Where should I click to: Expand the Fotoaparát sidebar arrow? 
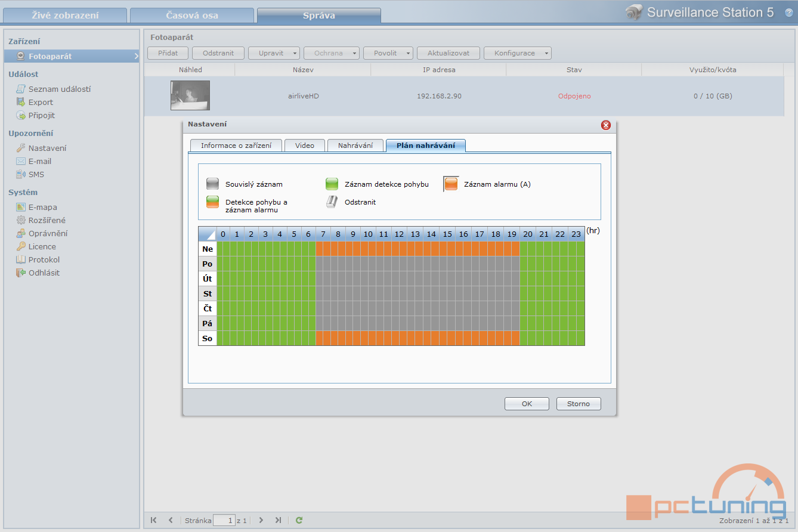point(136,56)
